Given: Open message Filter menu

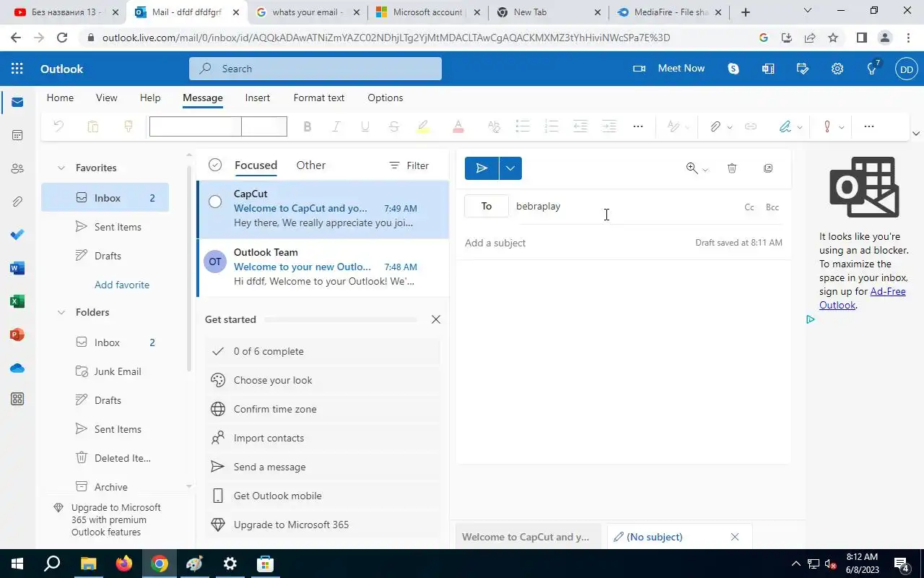Looking at the screenshot, I should 409,165.
